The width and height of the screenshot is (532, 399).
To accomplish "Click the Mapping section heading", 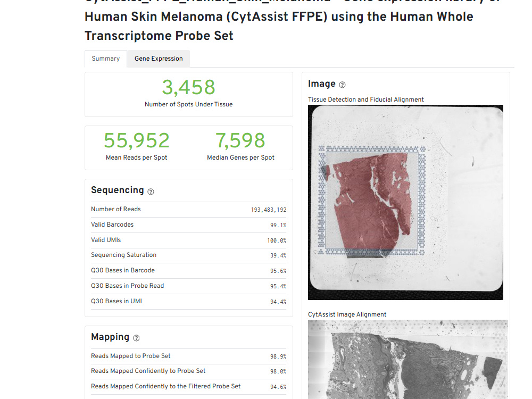I will [x=110, y=337].
